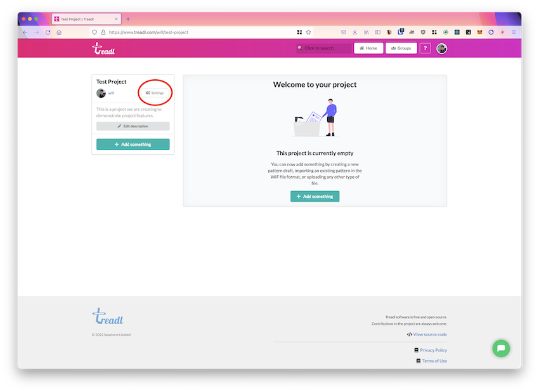This screenshot has width=539, height=392.
Task: Click the browser forward arrow
Action: (x=36, y=32)
